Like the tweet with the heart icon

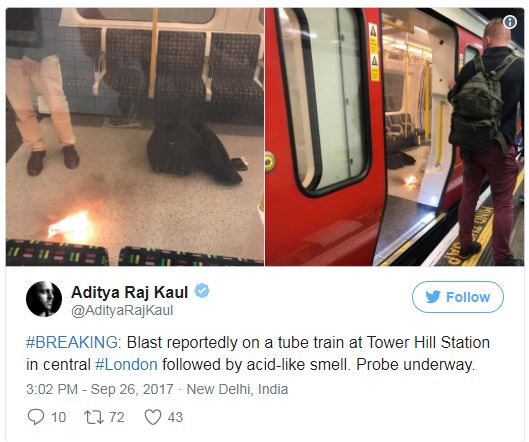coord(153,417)
